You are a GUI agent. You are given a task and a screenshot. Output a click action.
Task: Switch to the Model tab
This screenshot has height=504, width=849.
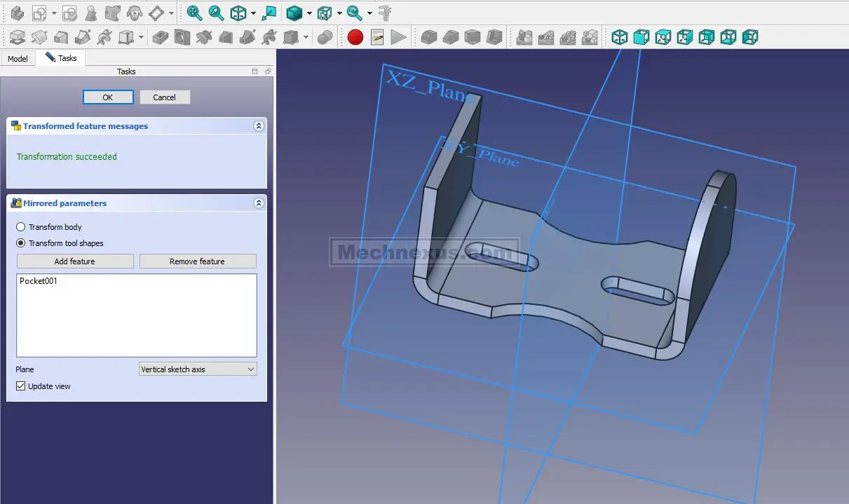[18, 59]
